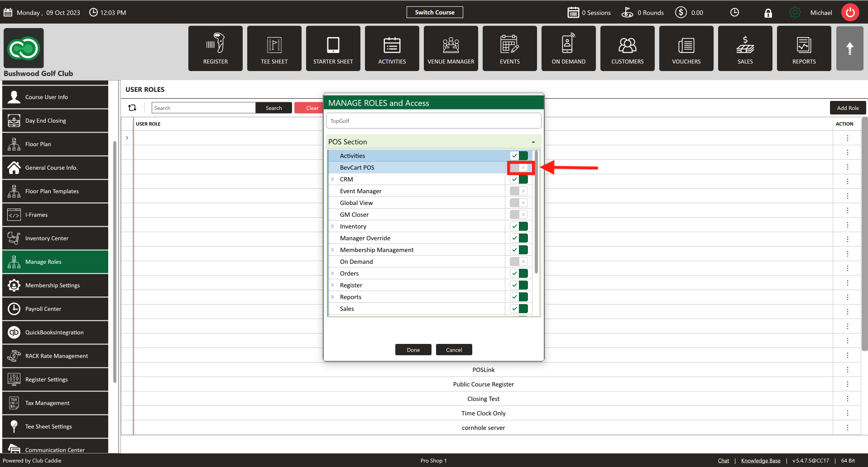Image resolution: width=868 pixels, height=467 pixels.
Task: Expand the Membership Management tree row
Action: pyautogui.click(x=333, y=250)
